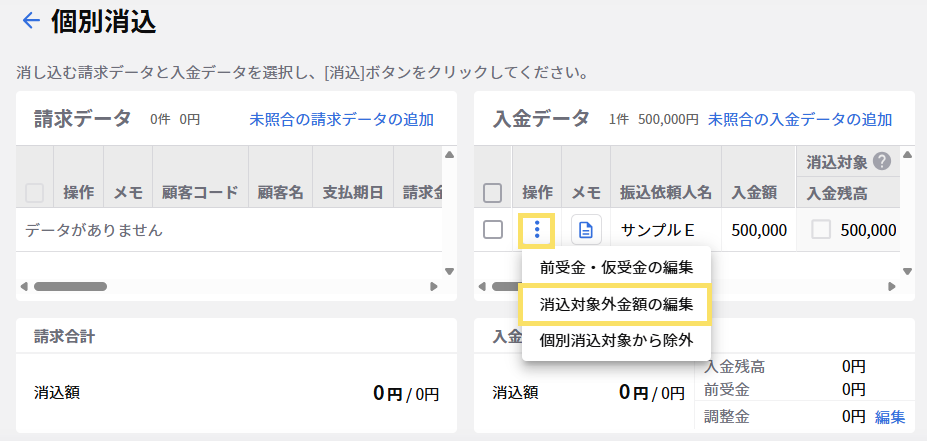Open the three-dot operation menu for サンプルE
Screen dimensions: 927x441
click(537, 230)
